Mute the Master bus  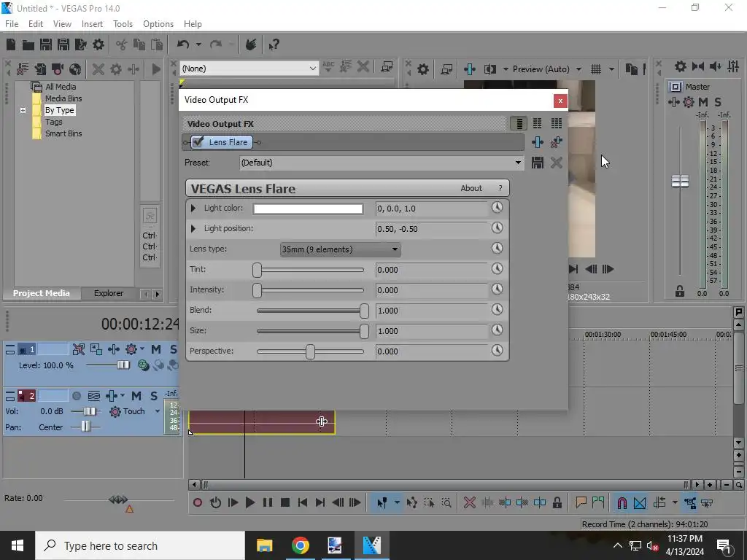point(703,102)
